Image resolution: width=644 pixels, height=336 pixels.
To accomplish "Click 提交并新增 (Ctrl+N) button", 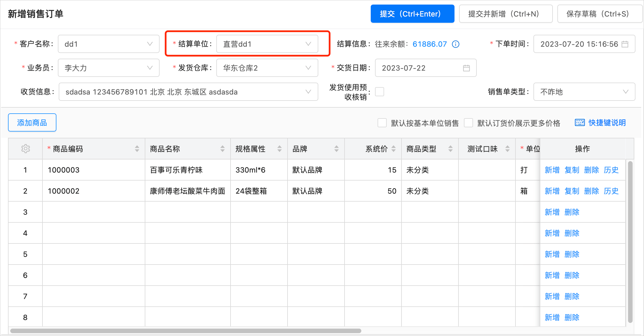I will point(506,14).
